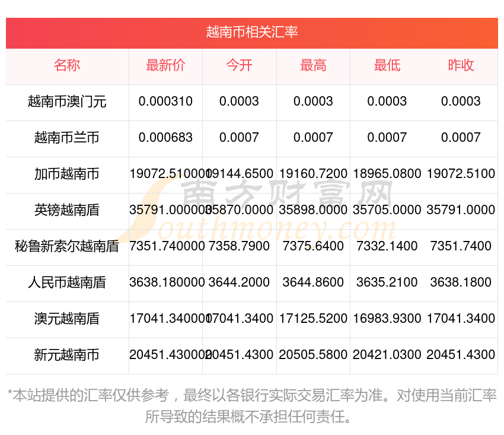Click the 3635.2100 low value
Screen dimensions: 504x435
click(x=387, y=282)
